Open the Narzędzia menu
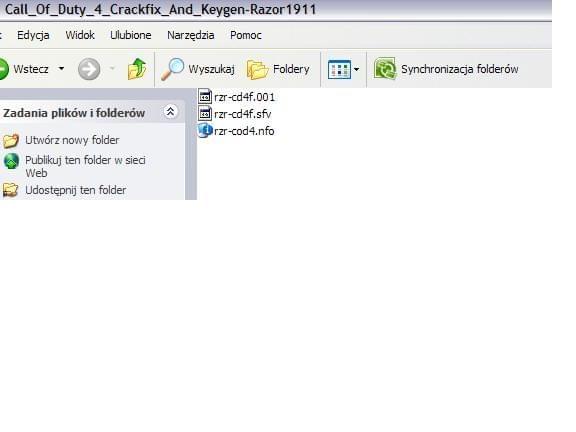 (x=191, y=35)
